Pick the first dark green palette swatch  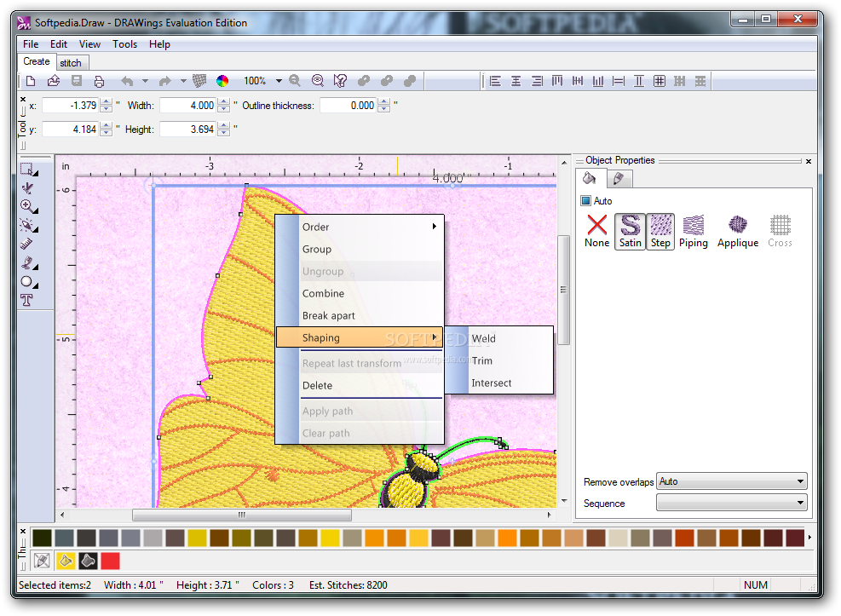tap(42, 538)
